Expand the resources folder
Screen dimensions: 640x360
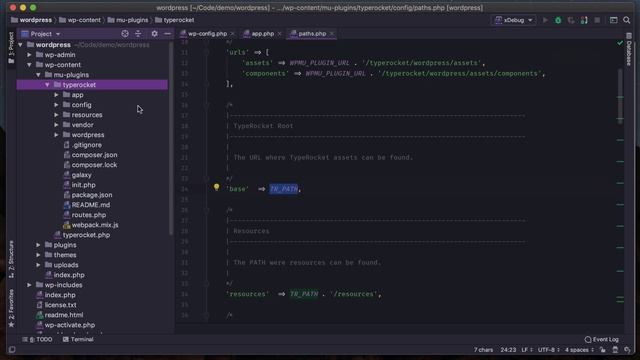tap(56, 115)
